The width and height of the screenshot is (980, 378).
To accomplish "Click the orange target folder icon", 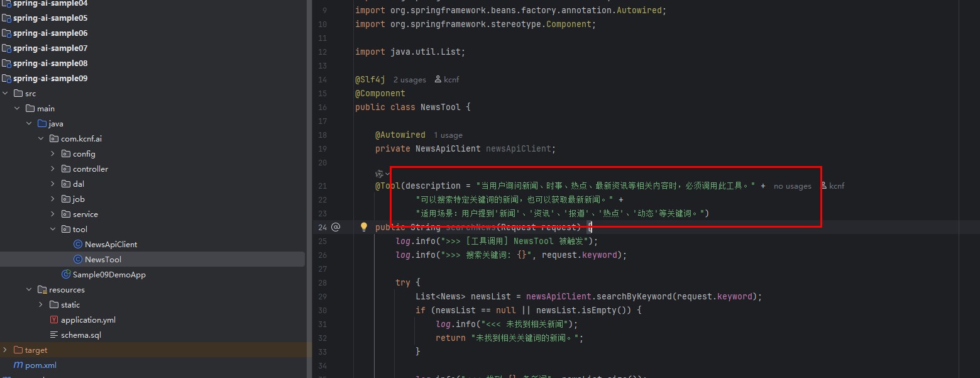I will click(x=18, y=350).
